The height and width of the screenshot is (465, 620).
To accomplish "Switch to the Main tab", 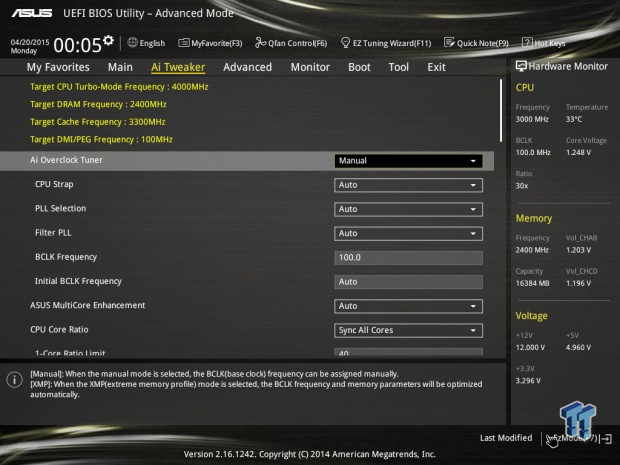I will tap(120, 67).
